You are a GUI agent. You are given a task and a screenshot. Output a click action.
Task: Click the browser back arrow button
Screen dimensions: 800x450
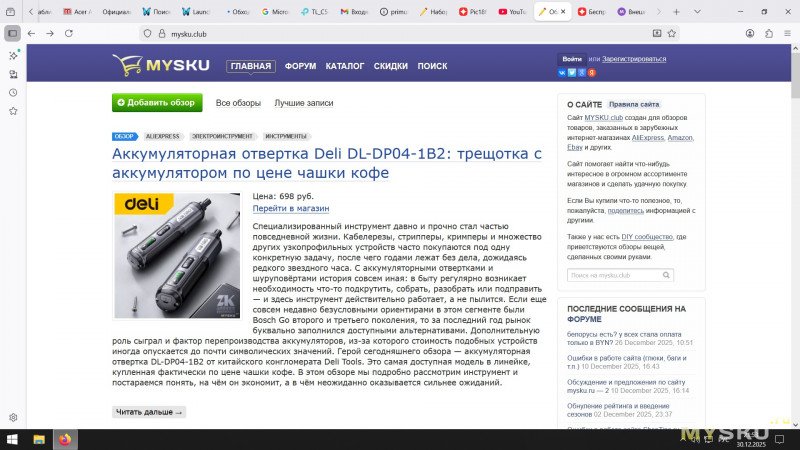point(30,33)
